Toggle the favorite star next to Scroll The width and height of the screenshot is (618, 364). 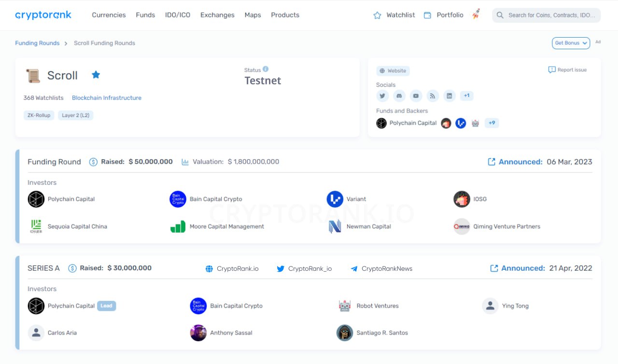tap(96, 75)
